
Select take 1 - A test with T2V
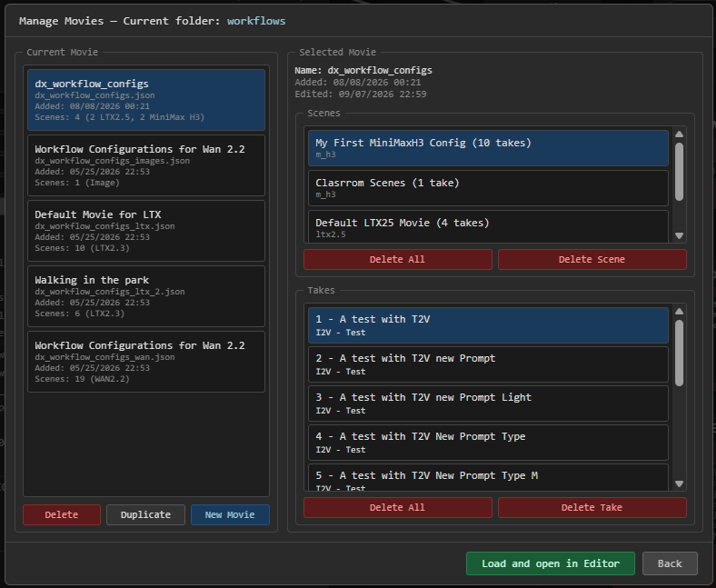[488, 324]
